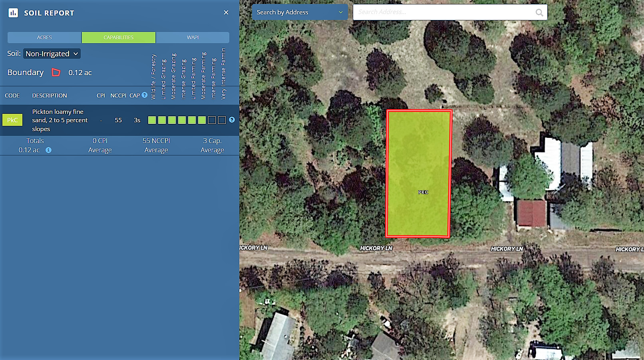644x360 pixels.
Task: Open the WAPI tab
Action: pyautogui.click(x=193, y=37)
